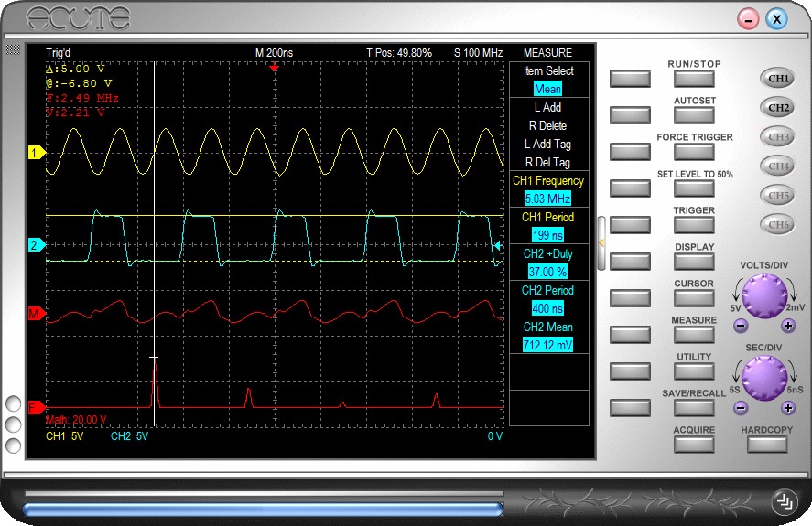Open the SAVE/RECALL menu button

click(694, 408)
